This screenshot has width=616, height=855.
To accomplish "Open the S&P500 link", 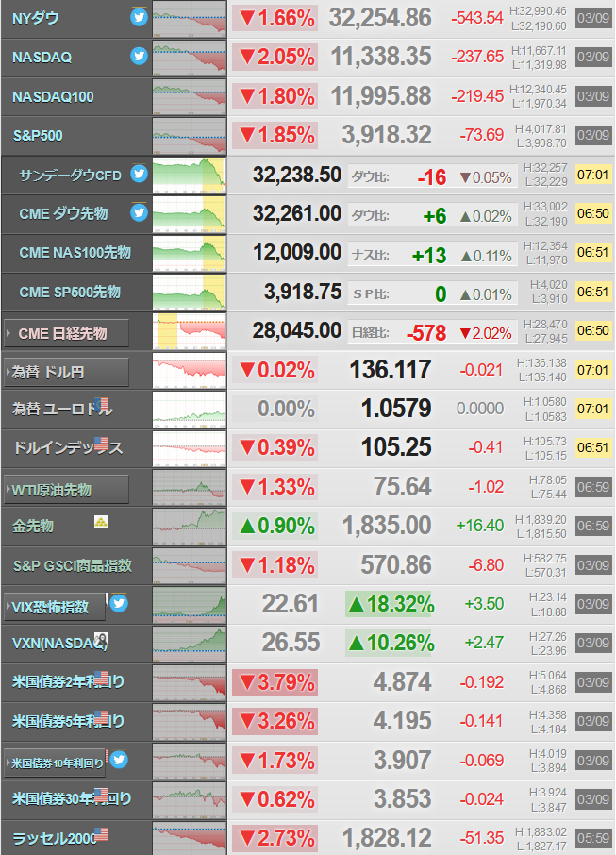I will click(x=38, y=135).
